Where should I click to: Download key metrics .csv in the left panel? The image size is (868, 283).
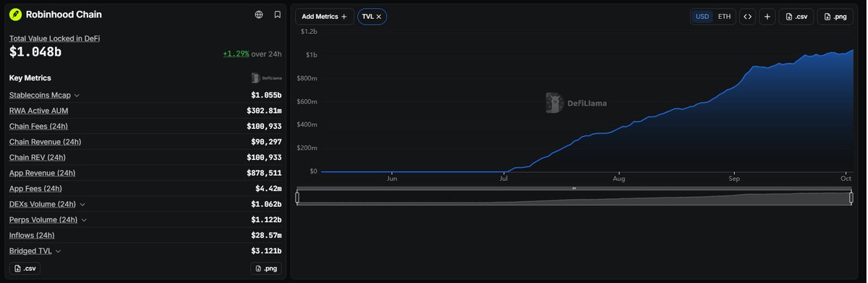25,269
